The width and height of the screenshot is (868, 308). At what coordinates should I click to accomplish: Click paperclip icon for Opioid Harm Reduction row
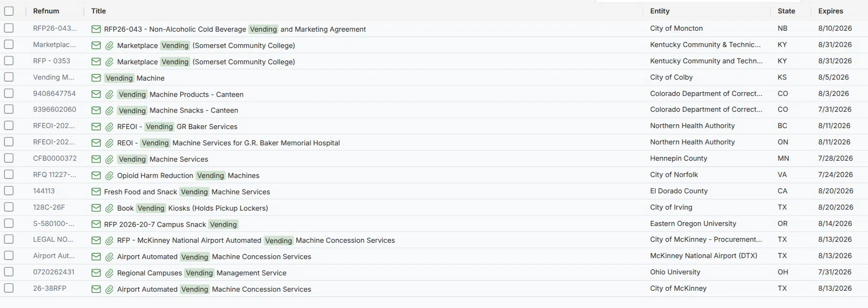click(x=109, y=176)
